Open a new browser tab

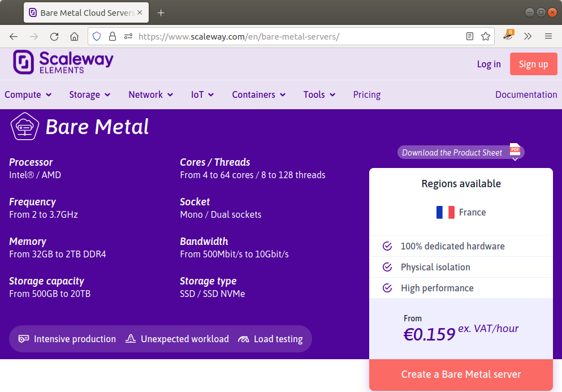click(x=161, y=13)
